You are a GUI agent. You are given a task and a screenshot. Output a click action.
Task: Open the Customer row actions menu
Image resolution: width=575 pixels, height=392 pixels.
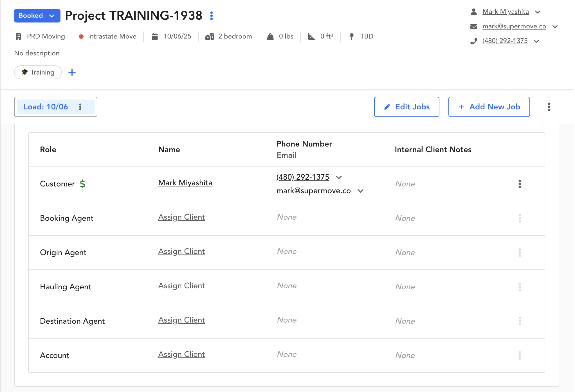[520, 184]
